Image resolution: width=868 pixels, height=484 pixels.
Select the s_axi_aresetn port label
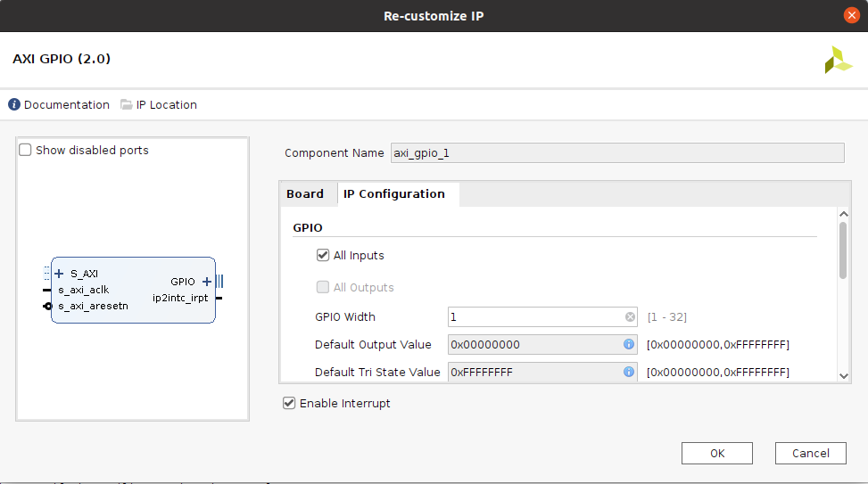[x=93, y=306]
